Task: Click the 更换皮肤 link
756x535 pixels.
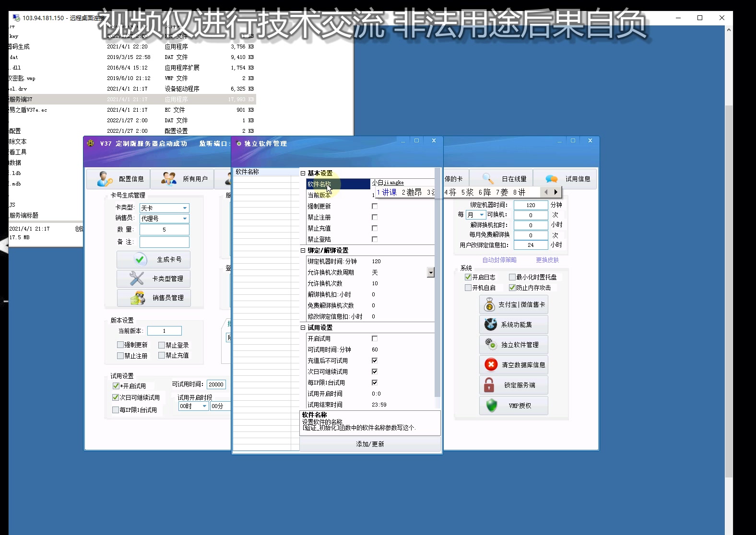Action: click(x=547, y=260)
